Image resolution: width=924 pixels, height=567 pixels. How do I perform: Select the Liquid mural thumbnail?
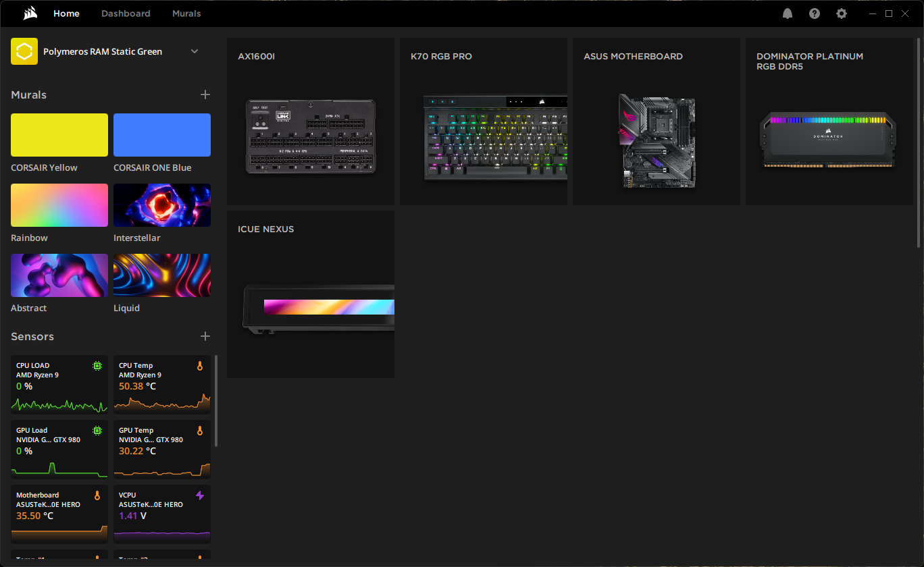pyautogui.click(x=162, y=275)
